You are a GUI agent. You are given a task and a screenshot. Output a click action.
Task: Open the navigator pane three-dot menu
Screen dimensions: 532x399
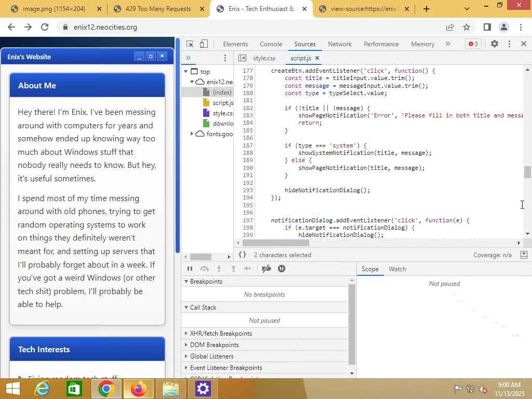tap(225, 58)
